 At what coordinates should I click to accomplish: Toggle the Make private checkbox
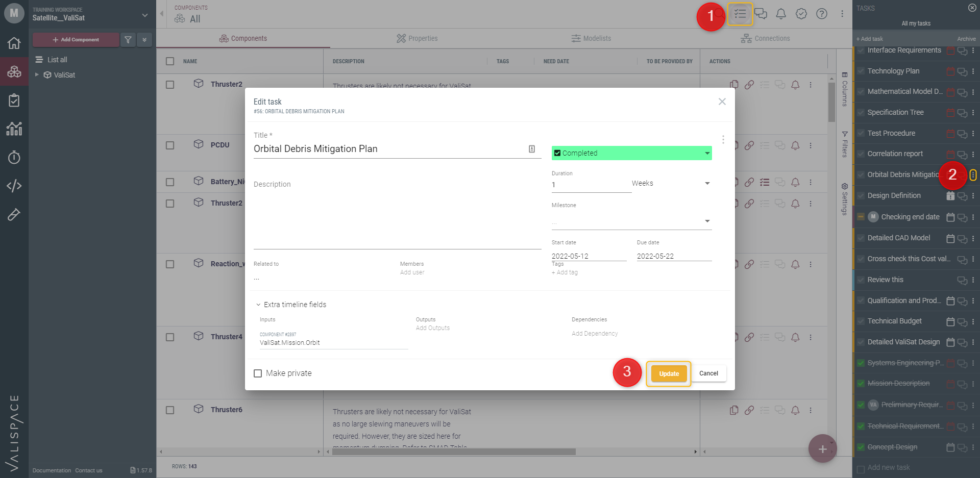pyautogui.click(x=258, y=373)
